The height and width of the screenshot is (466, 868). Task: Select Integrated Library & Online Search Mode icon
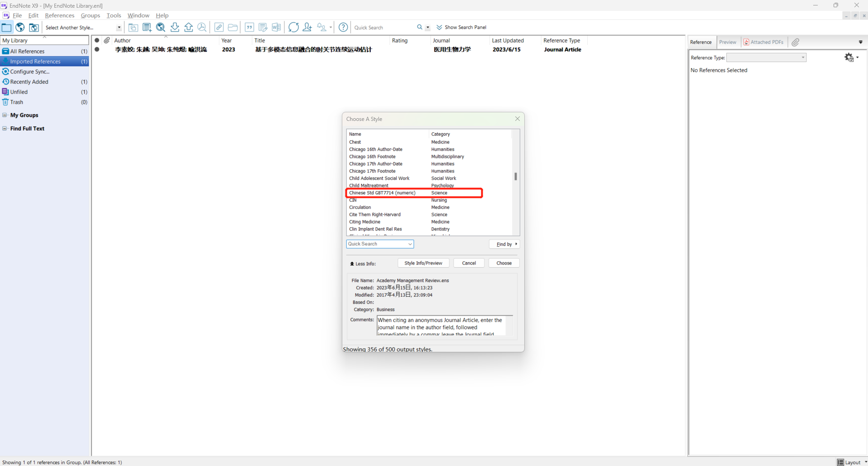pyautogui.click(x=34, y=27)
